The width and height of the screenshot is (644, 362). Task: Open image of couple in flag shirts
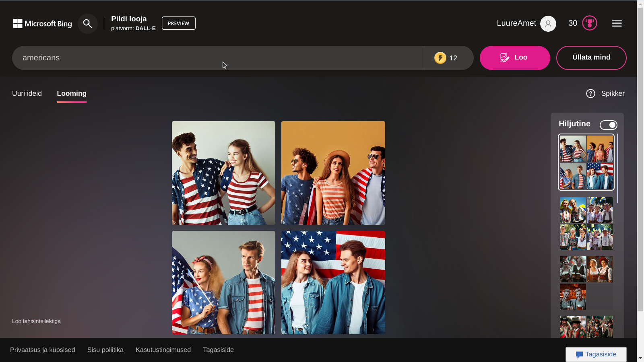point(223,173)
